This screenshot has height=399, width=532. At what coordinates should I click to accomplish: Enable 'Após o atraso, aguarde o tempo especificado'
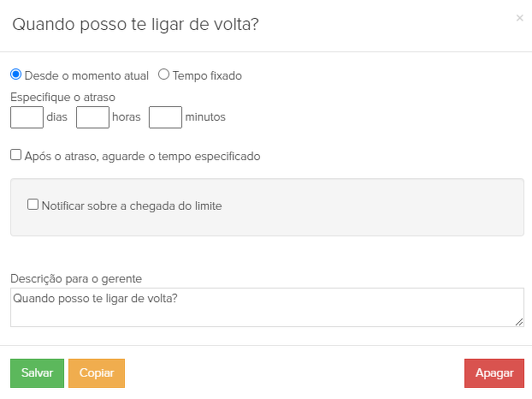click(15, 155)
